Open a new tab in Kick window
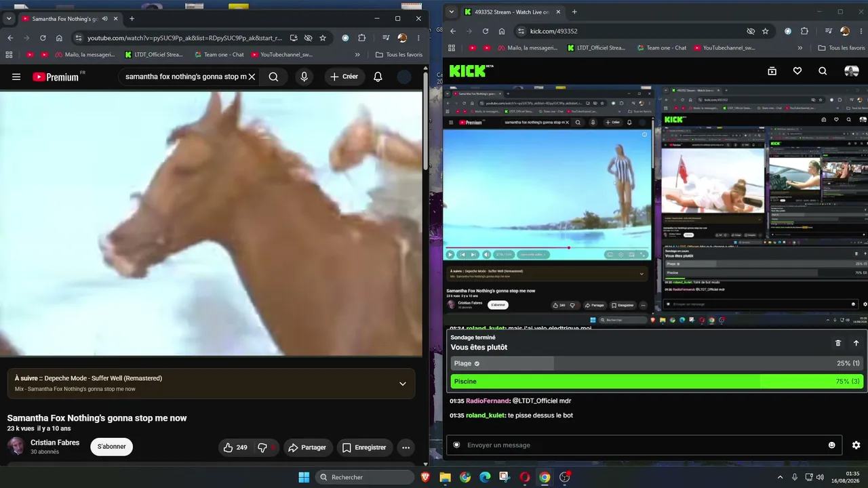The image size is (868, 488). pyautogui.click(x=574, y=12)
